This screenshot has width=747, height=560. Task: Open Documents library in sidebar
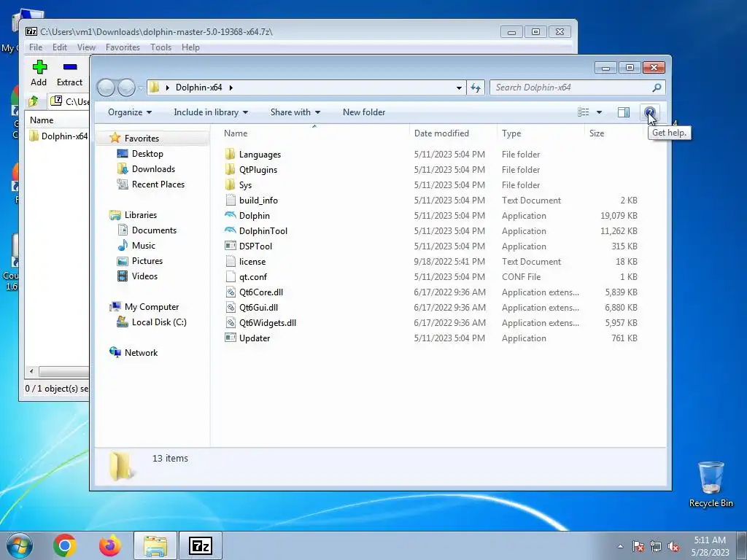tap(154, 230)
